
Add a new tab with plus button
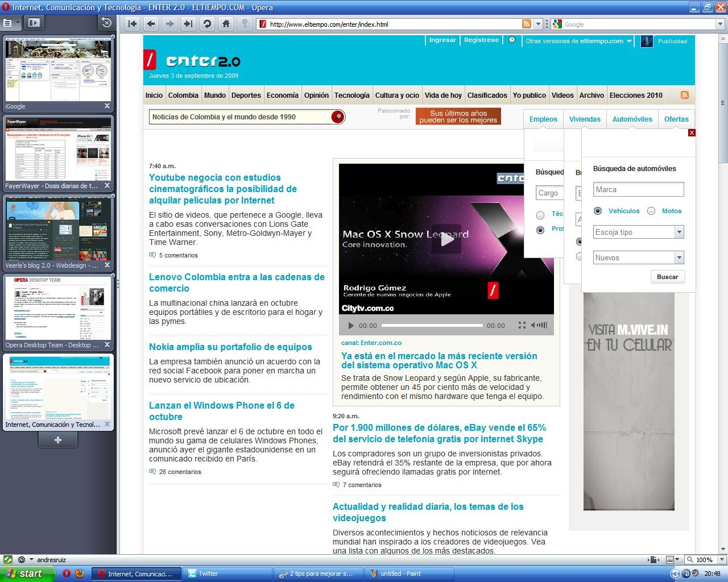pyautogui.click(x=57, y=439)
